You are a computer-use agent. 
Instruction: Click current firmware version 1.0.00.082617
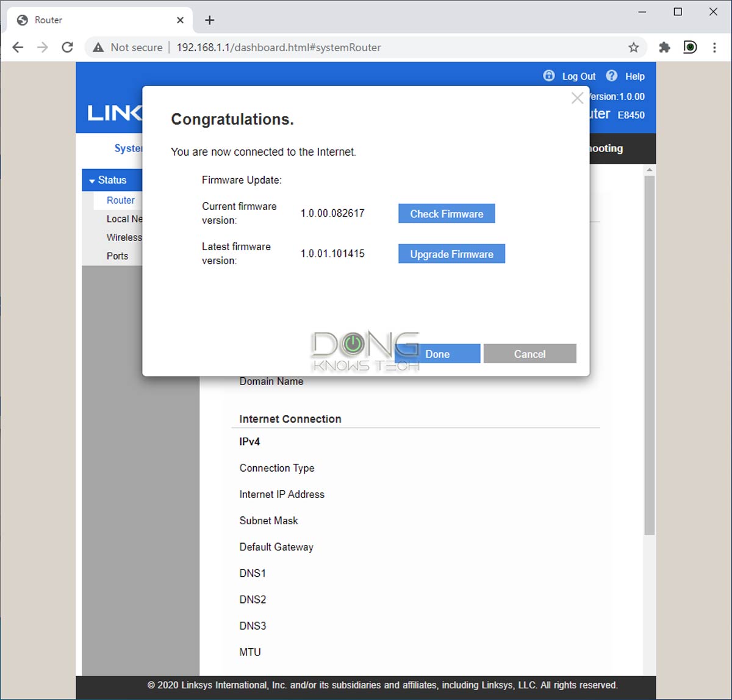point(332,213)
